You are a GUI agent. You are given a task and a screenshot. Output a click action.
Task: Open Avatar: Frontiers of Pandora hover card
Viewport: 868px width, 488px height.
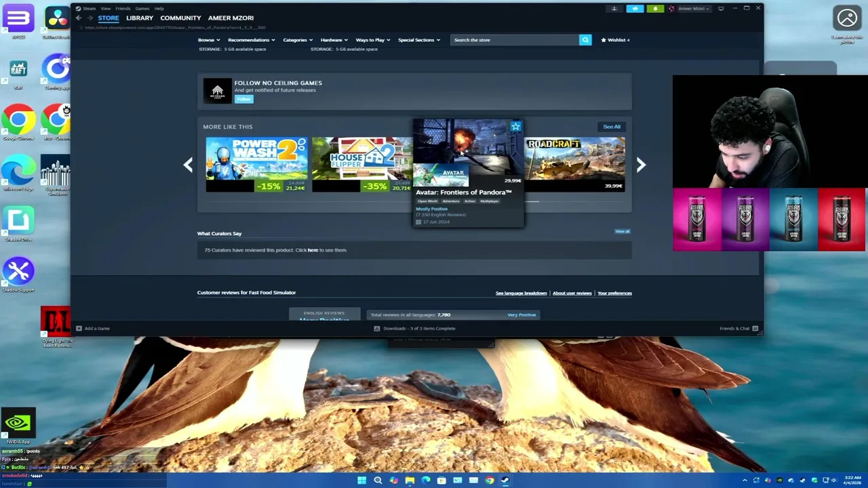click(468, 174)
